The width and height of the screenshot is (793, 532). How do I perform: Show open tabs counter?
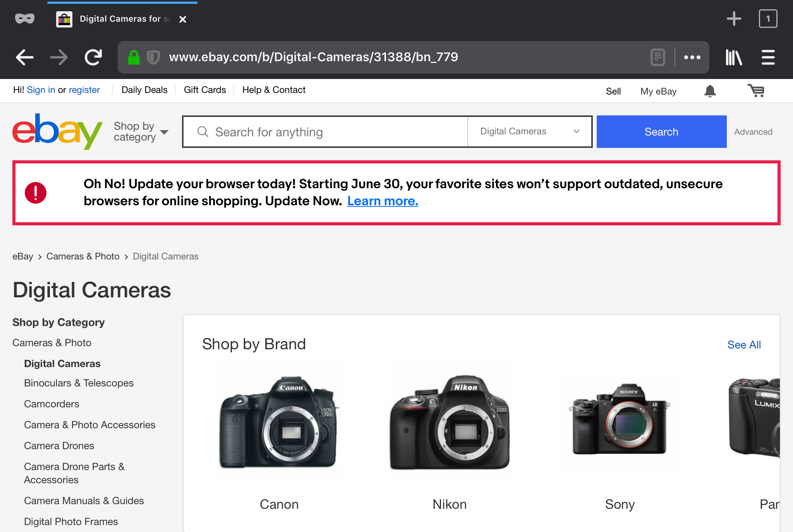(768, 19)
